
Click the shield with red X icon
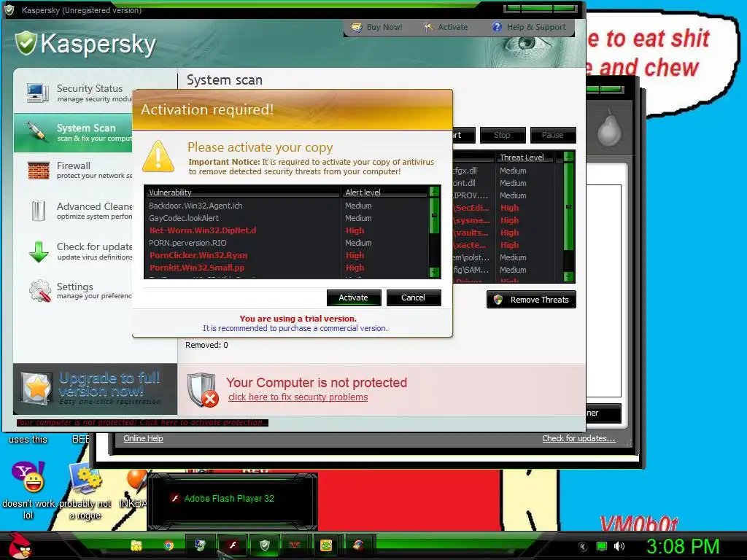pos(203,390)
